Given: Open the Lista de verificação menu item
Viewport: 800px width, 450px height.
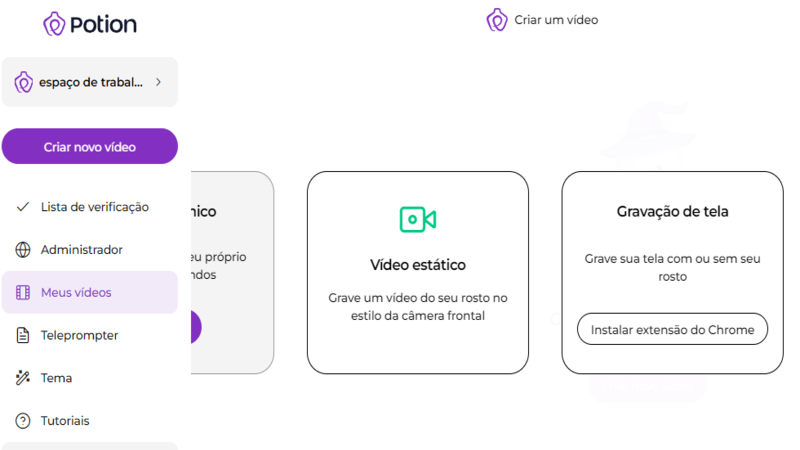Looking at the screenshot, I should [x=94, y=207].
